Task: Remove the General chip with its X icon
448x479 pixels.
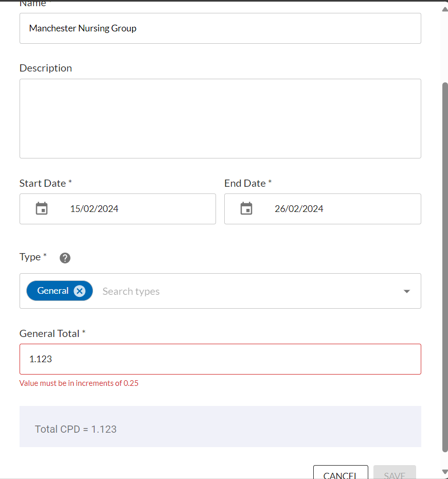Action: click(79, 291)
